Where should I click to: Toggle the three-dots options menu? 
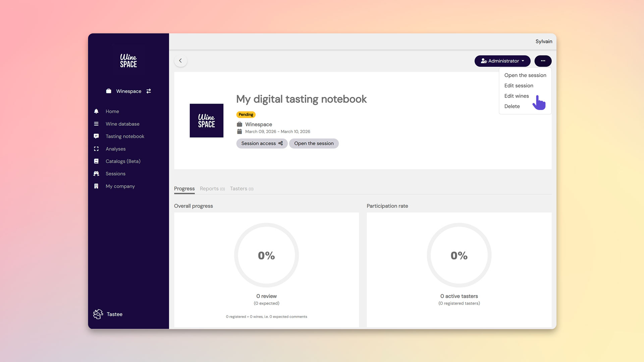point(543,61)
